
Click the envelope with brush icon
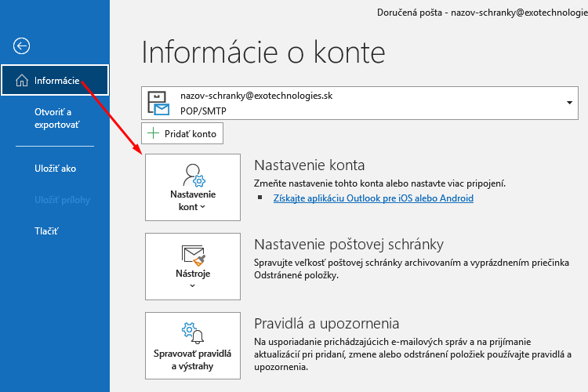(x=194, y=255)
